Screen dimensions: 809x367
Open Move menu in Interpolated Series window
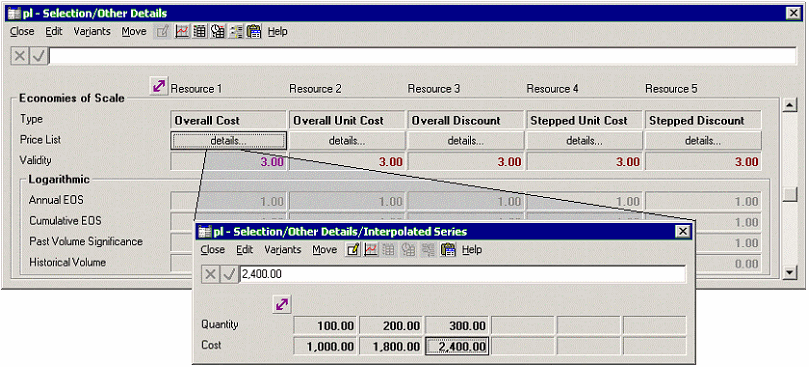[x=325, y=250]
